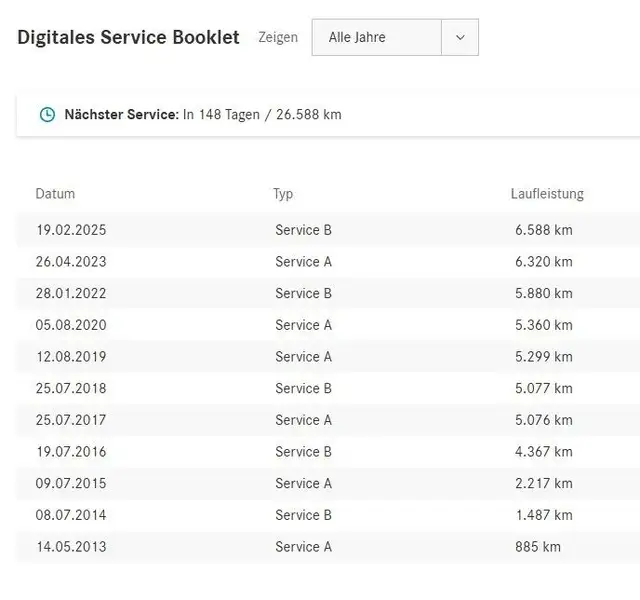Click the 19.07.2016 service row
The image size is (640, 600).
[x=71, y=452]
